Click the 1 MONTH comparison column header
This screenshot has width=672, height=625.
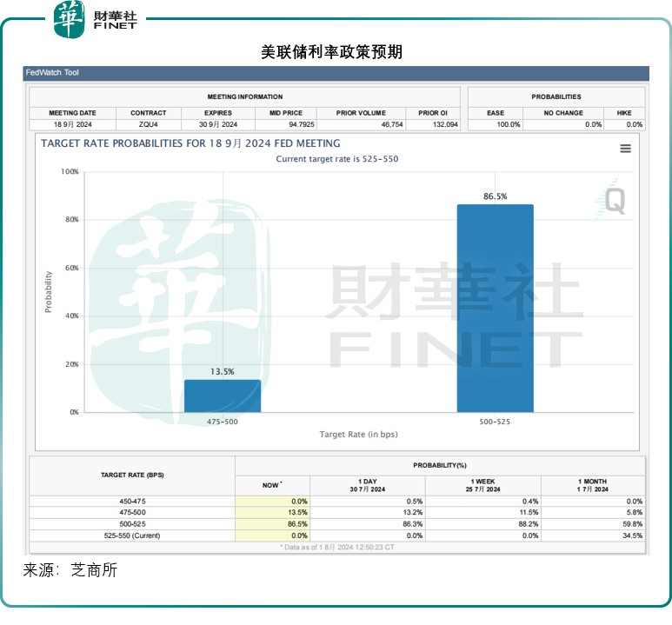click(x=593, y=485)
